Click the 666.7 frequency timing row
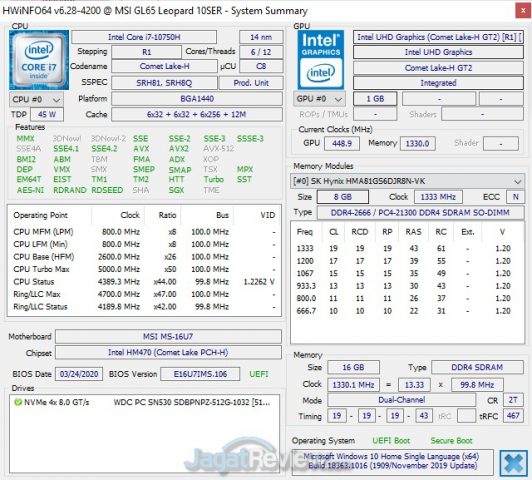 [407, 311]
